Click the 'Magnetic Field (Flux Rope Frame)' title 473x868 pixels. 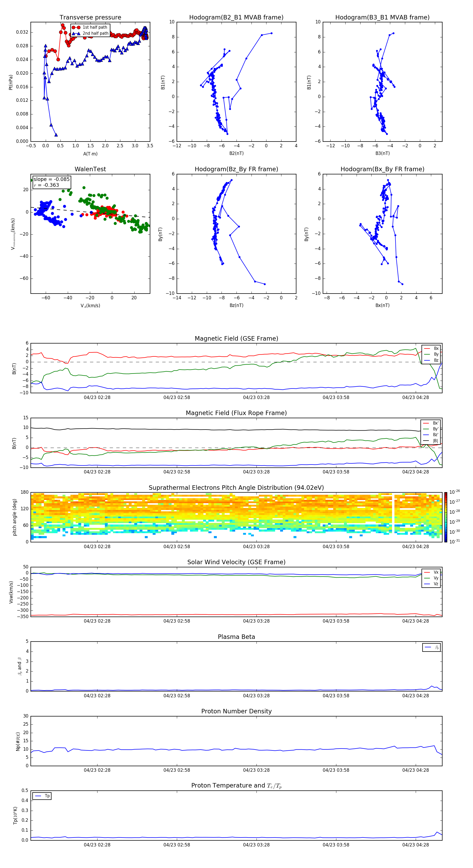pyautogui.click(x=236, y=413)
